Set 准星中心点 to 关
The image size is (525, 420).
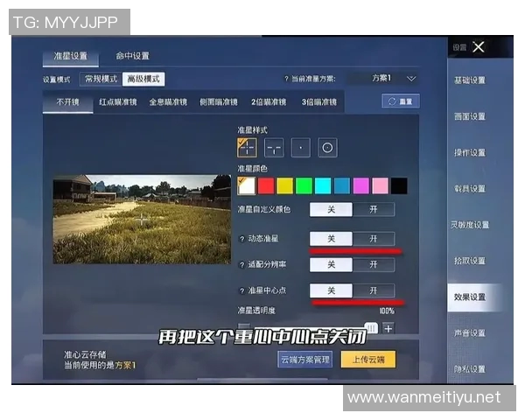(x=331, y=290)
